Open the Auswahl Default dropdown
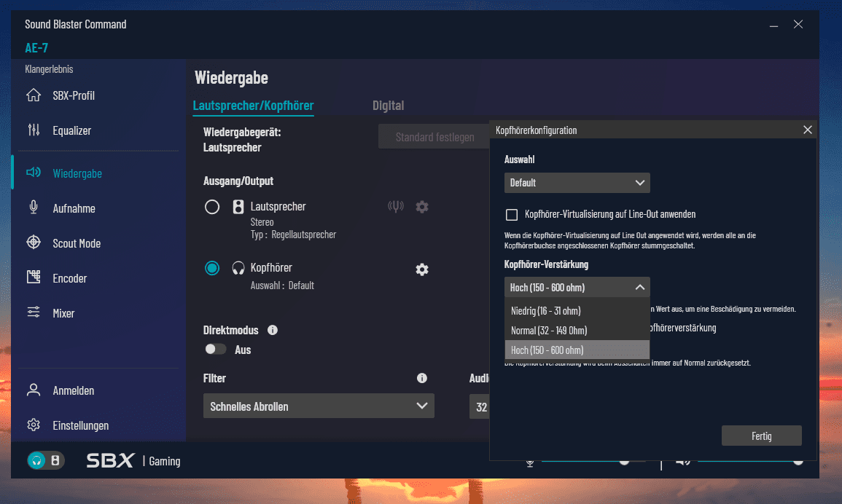This screenshot has height=504, width=842. point(577,183)
